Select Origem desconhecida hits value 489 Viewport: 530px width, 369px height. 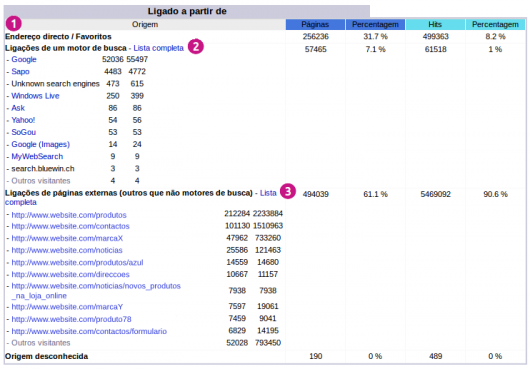coord(435,356)
